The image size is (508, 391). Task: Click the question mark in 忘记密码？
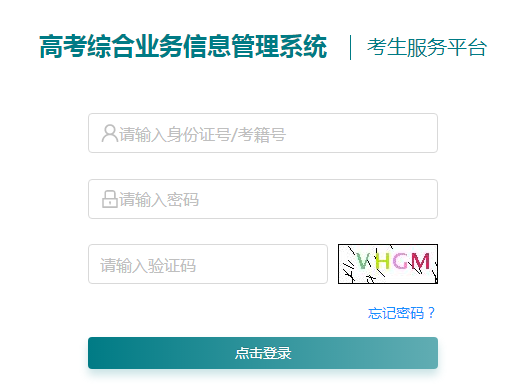(431, 313)
